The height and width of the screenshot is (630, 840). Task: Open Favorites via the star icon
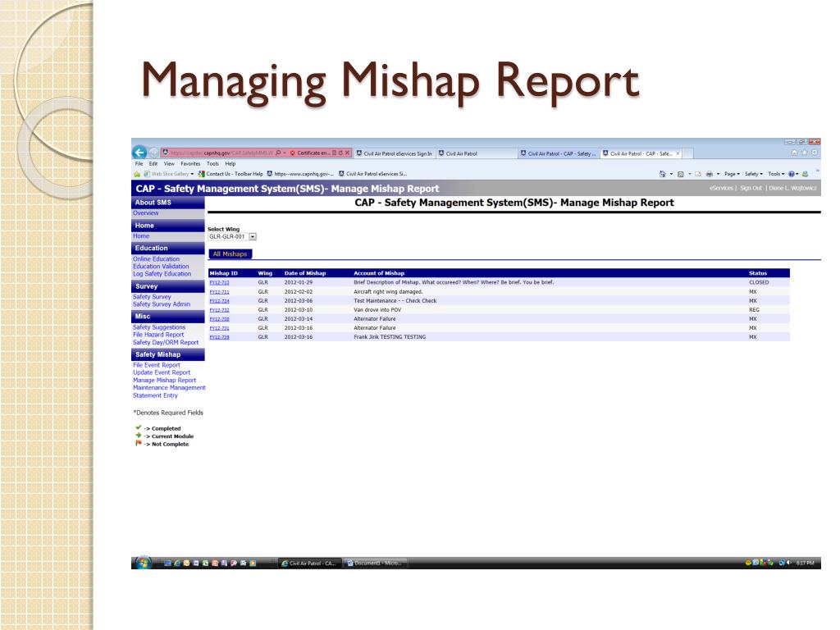click(804, 153)
